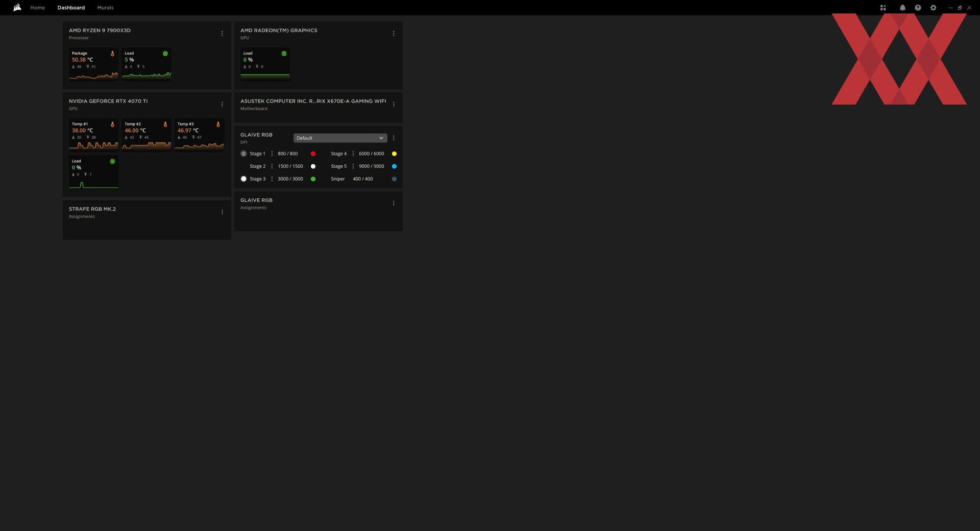Click the Ryzen Load chip icon

[165, 54]
